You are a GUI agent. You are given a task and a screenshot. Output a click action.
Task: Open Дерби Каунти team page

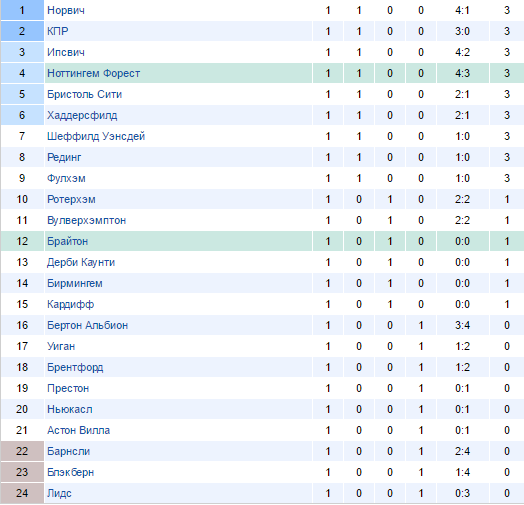point(81,262)
